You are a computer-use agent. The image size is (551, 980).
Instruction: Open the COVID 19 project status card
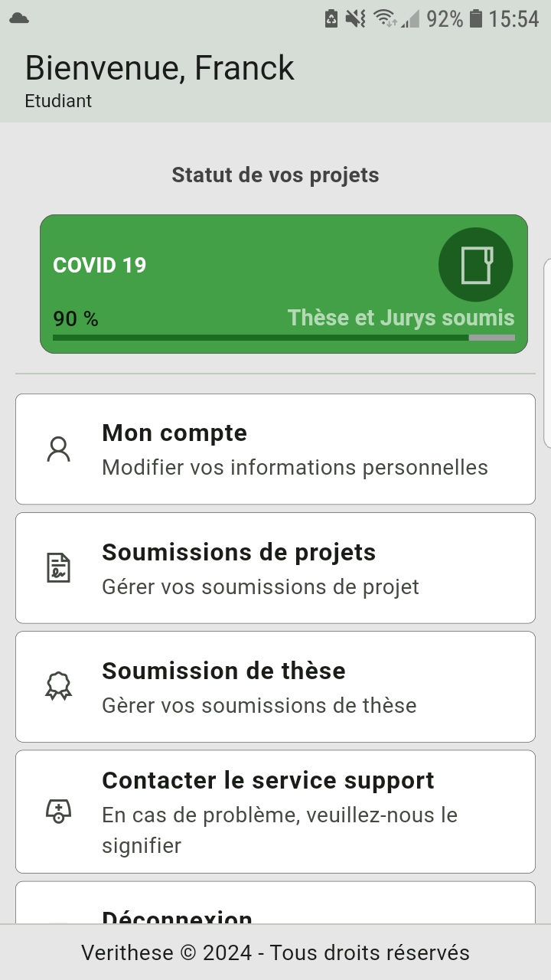coord(284,284)
